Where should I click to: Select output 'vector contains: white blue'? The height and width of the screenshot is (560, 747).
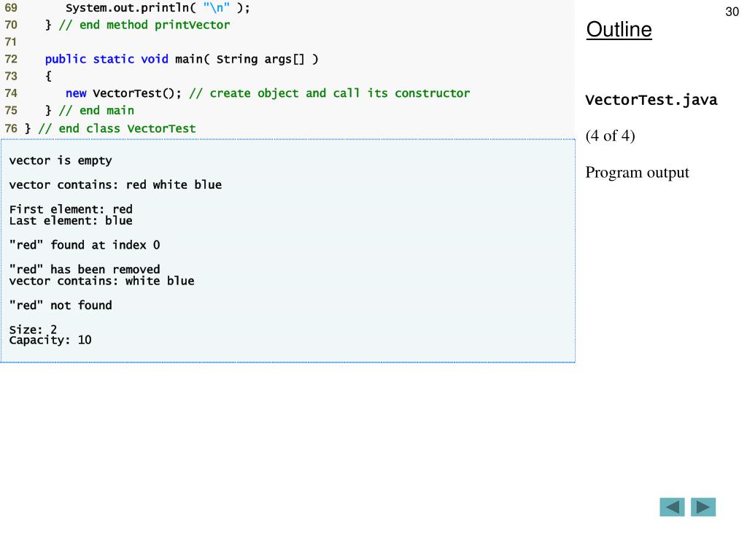click(x=101, y=281)
